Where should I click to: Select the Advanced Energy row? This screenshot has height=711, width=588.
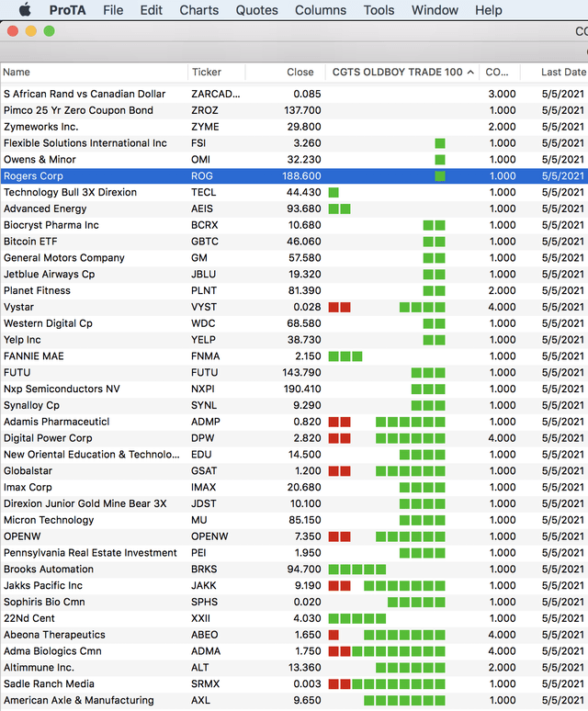click(x=294, y=209)
